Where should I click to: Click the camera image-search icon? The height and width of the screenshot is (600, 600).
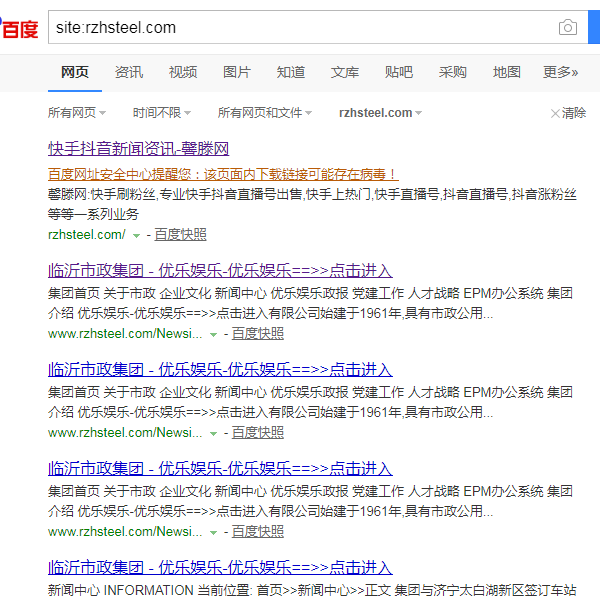[x=567, y=28]
